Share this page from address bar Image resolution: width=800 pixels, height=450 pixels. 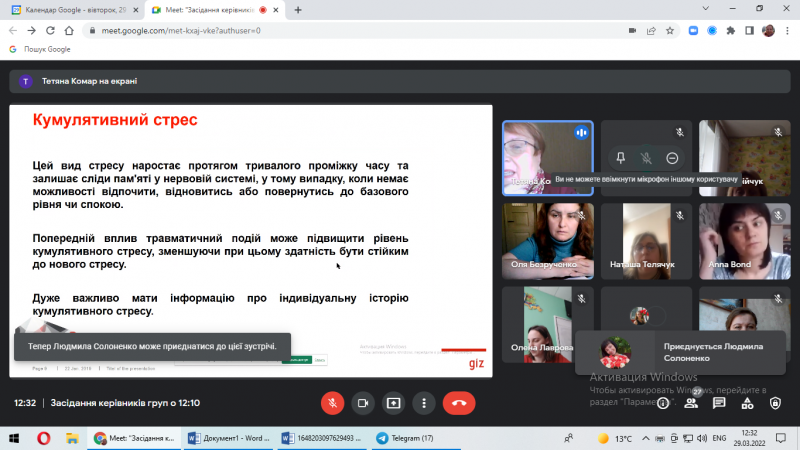point(651,31)
